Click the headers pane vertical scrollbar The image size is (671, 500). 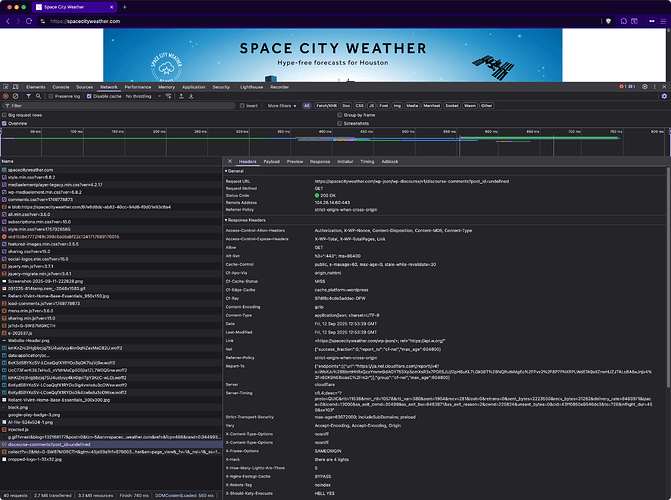[668, 278]
